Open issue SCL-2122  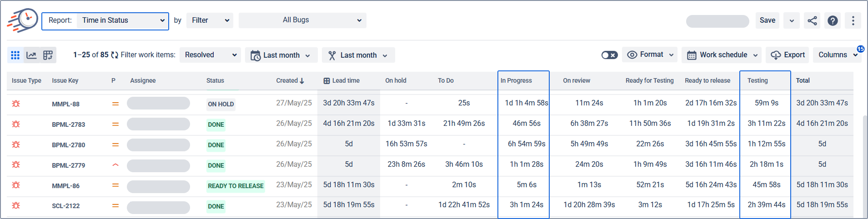click(65, 206)
